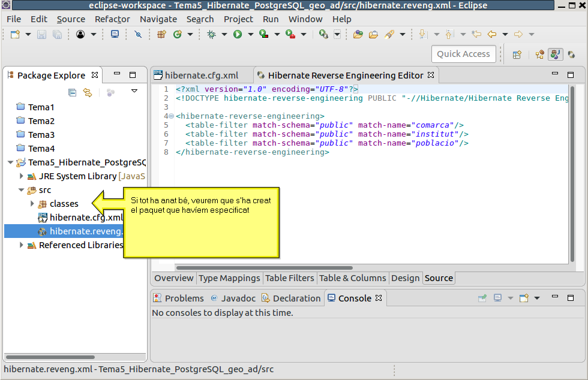This screenshot has height=380, width=588.
Task: Switch to the Design editor page
Action: click(406, 278)
